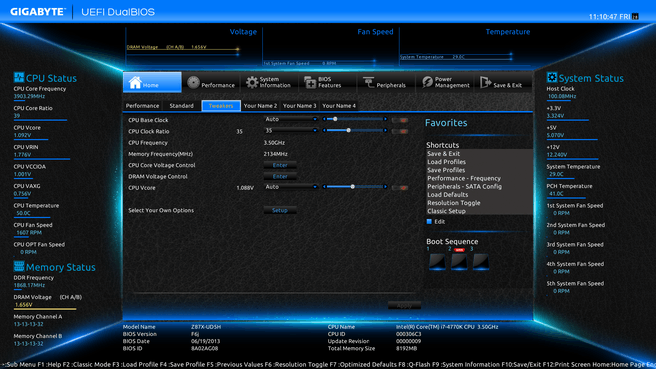The width and height of the screenshot is (656, 369).
Task: Select boot sequence device 3
Action: [481, 261]
